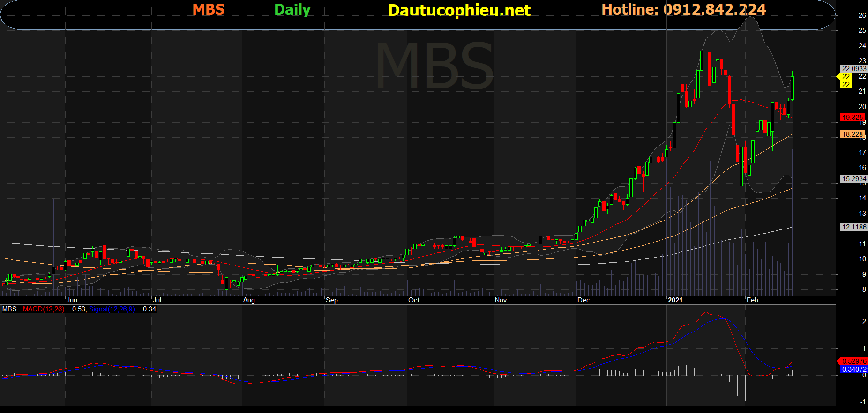Click the 8 price axis label
This screenshot has height=413, width=868.
(864, 289)
